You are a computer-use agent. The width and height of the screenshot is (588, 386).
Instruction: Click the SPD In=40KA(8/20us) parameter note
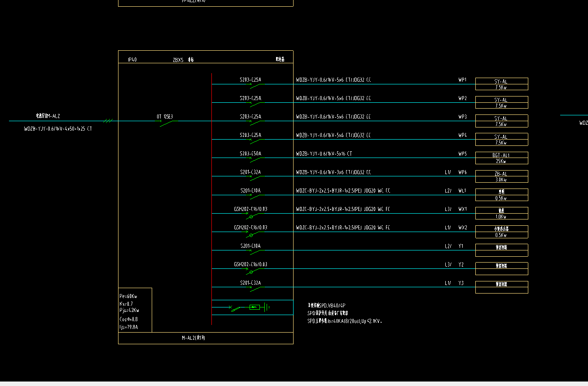coord(344,321)
